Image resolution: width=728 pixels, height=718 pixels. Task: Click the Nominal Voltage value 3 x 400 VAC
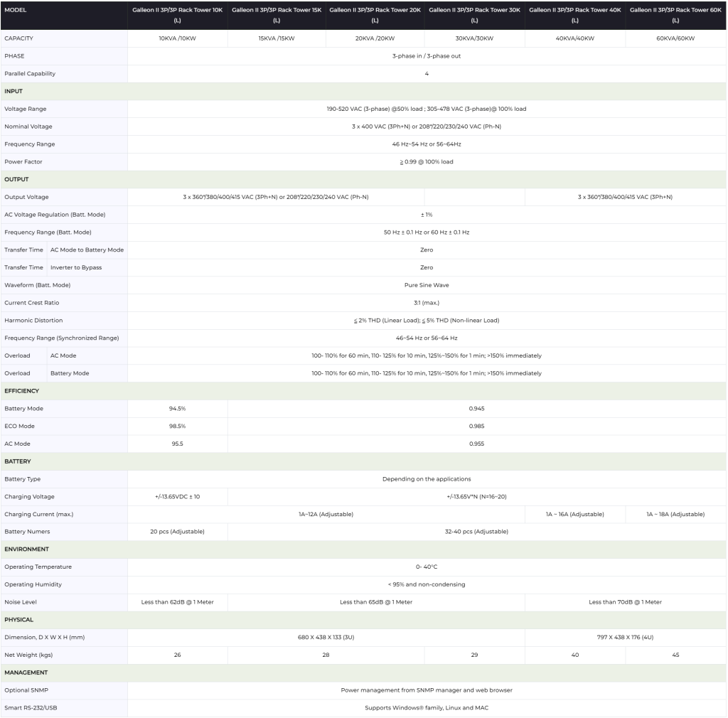click(x=427, y=127)
